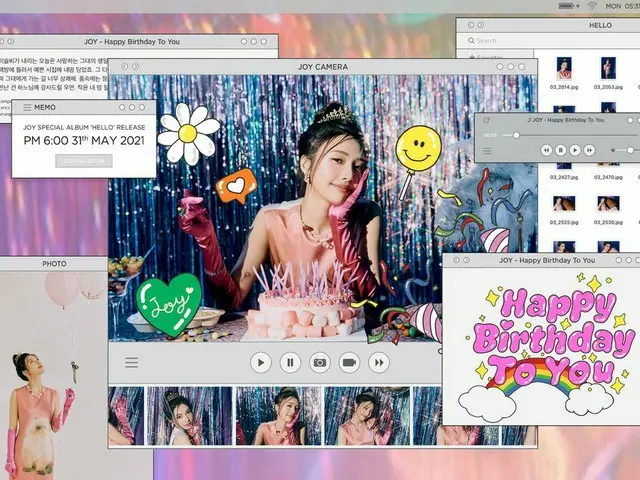Image resolution: width=640 pixels, height=480 pixels.
Task: Pause the Happy Birthday To You track
Action: [x=561, y=150]
